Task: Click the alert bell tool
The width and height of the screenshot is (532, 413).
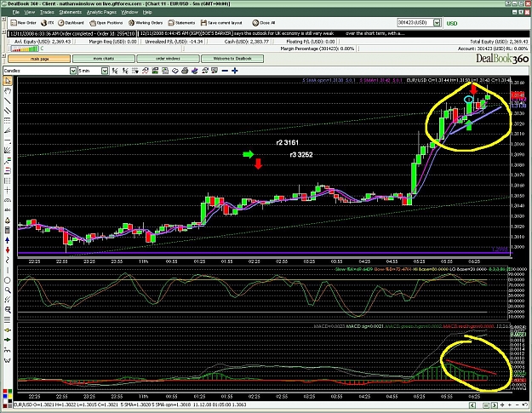Action: click(x=8, y=221)
